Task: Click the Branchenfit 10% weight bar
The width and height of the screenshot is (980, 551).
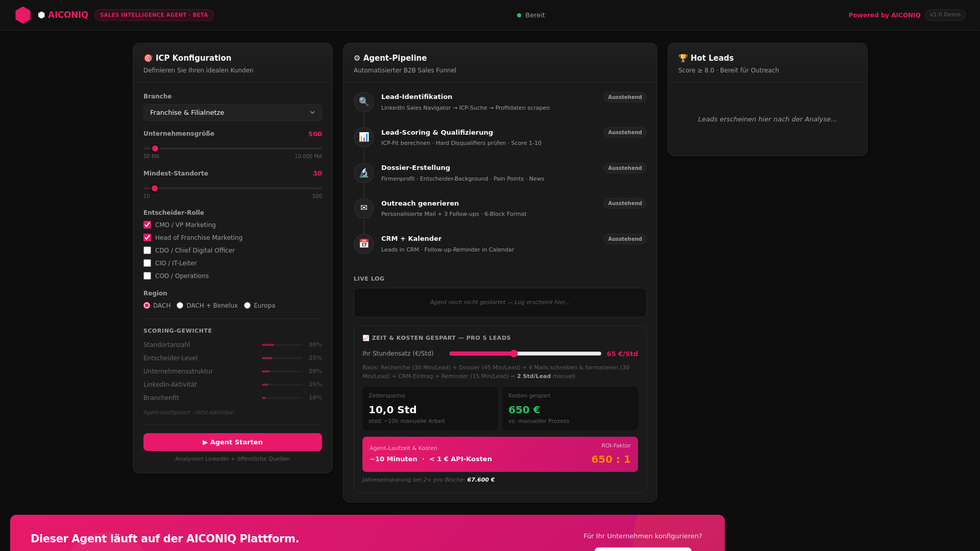Action: [x=282, y=398]
